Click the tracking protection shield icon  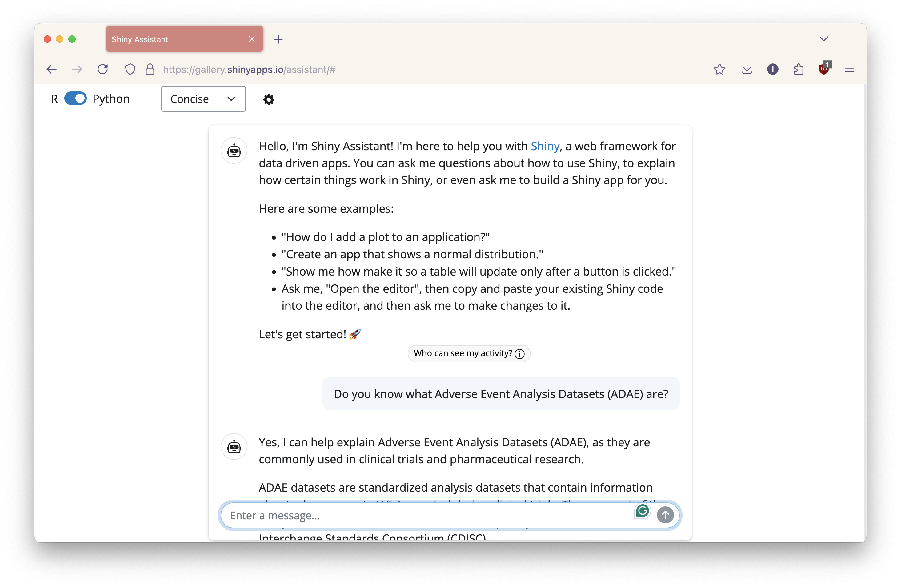point(130,69)
